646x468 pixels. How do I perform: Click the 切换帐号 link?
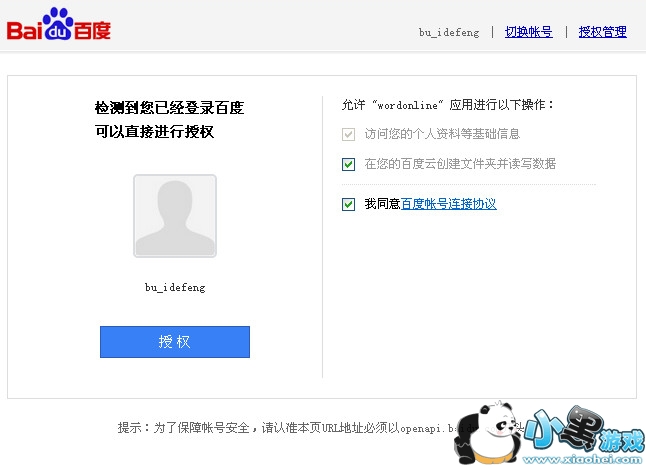point(529,32)
